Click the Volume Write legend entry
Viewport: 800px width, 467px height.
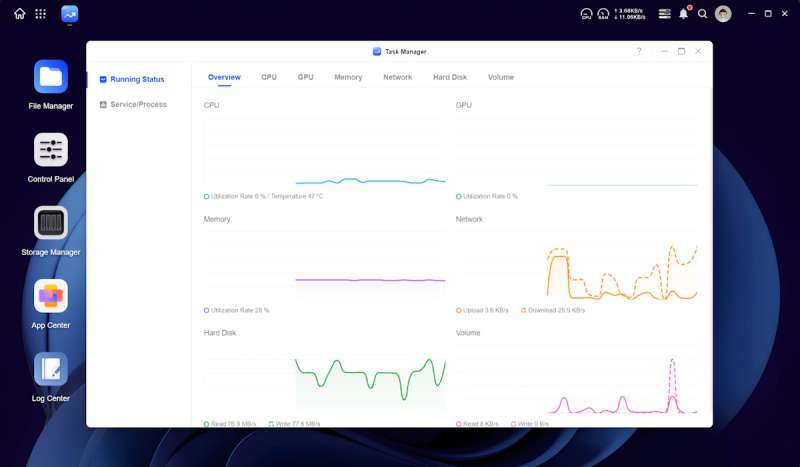pos(530,424)
